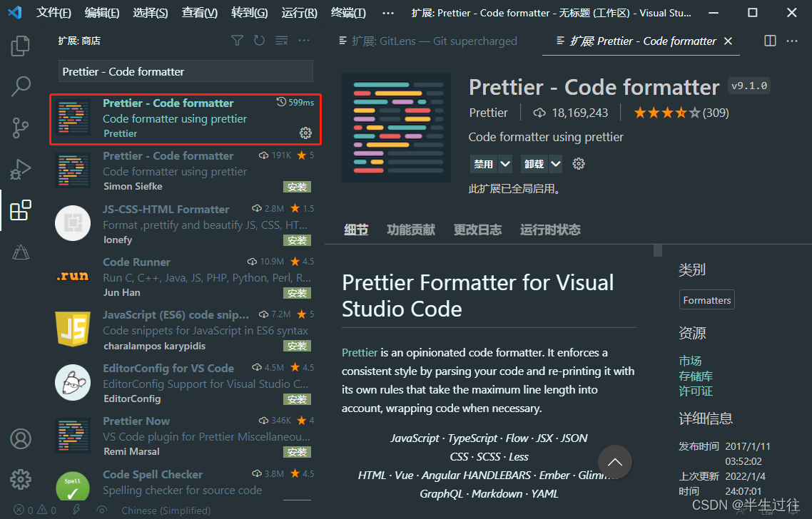This screenshot has height=519, width=812.
Task: Select the 更改日志 changelog tab
Action: tap(477, 230)
